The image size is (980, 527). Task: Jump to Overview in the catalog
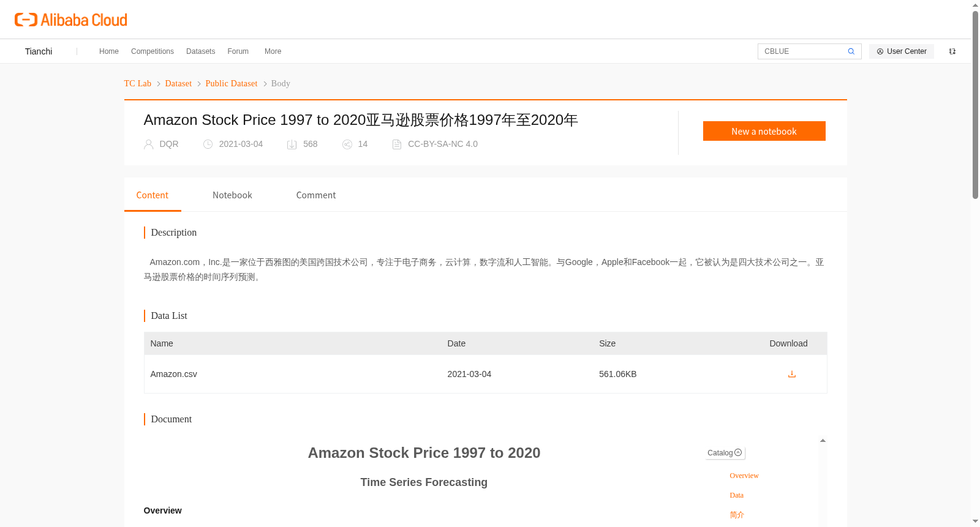(x=744, y=476)
